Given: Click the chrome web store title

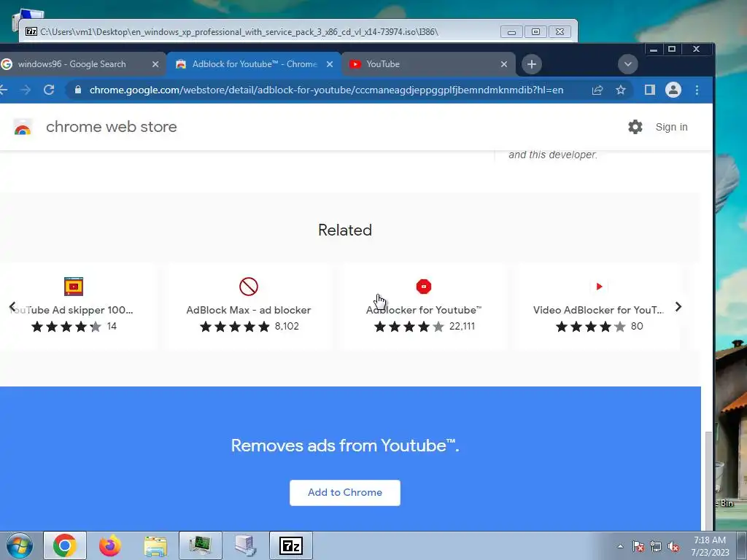Looking at the screenshot, I should [112, 127].
